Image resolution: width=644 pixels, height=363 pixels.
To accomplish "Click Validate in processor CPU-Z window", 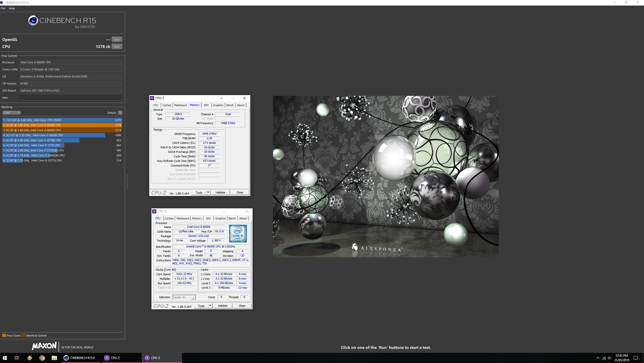I will tap(223, 306).
